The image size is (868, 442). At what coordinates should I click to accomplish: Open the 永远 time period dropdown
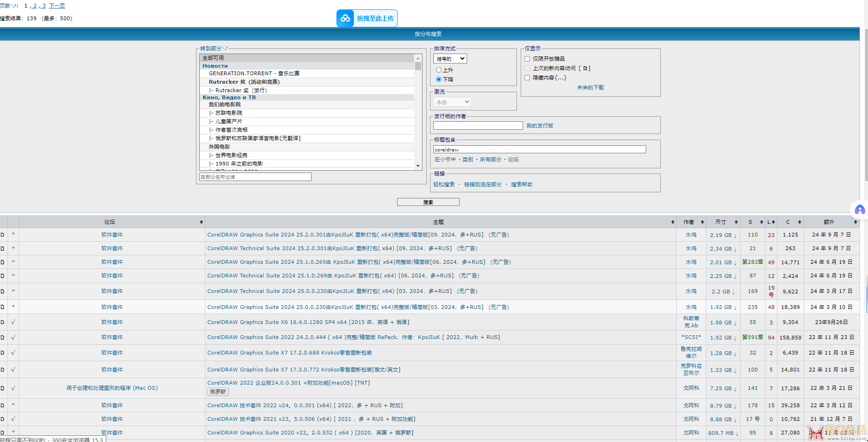click(x=452, y=102)
